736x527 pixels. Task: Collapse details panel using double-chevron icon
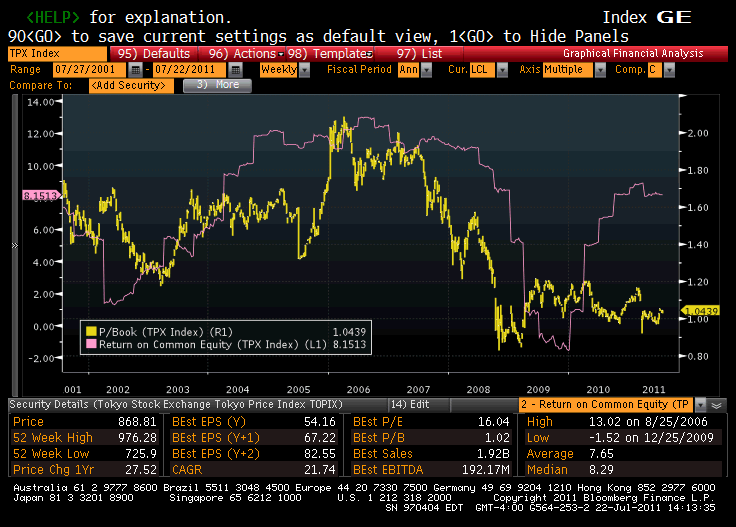pyautogui.click(x=716, y=405)
